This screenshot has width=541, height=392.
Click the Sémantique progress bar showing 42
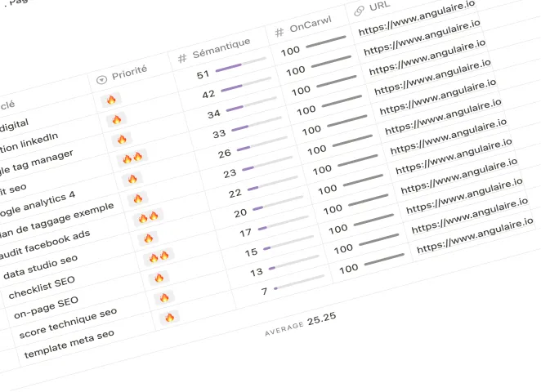246,84
